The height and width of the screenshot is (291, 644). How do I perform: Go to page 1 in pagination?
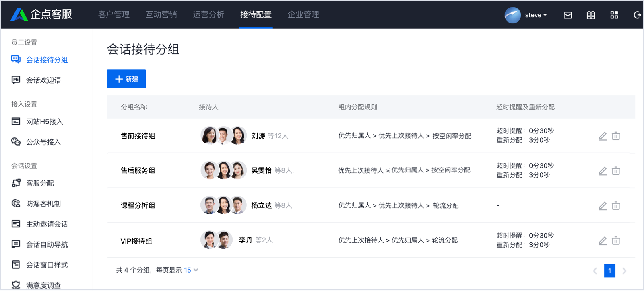(609, 271)
